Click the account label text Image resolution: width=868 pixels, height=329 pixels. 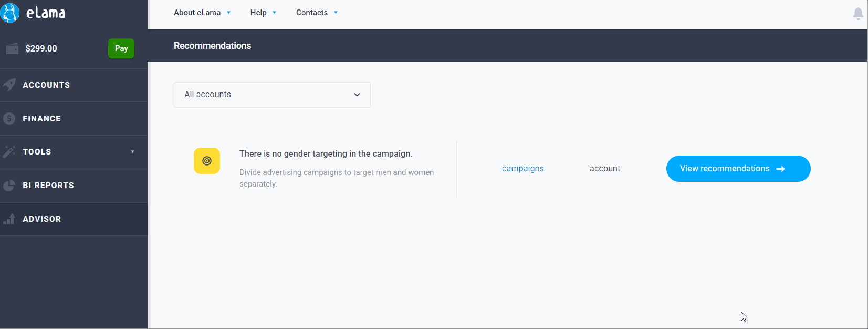605,169
